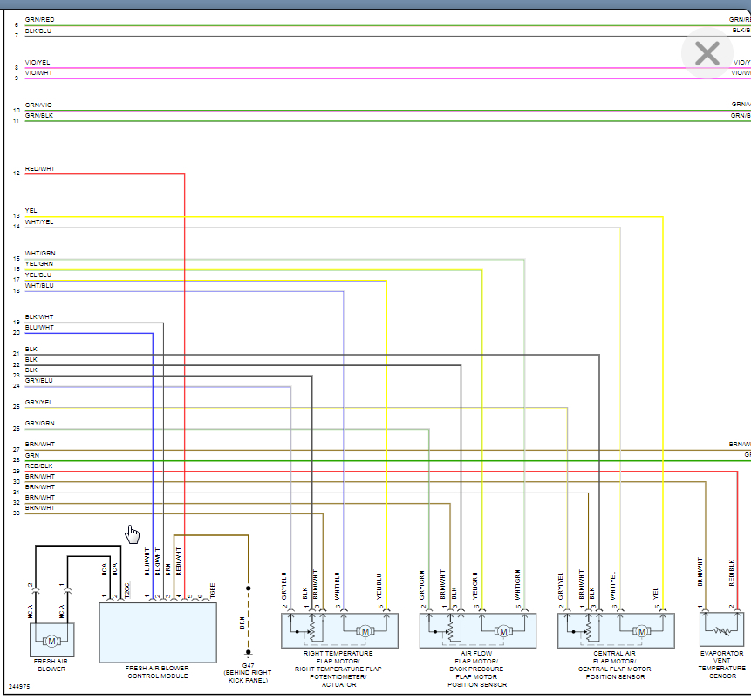Click the diagram number 244975

[x=19, y=687]
